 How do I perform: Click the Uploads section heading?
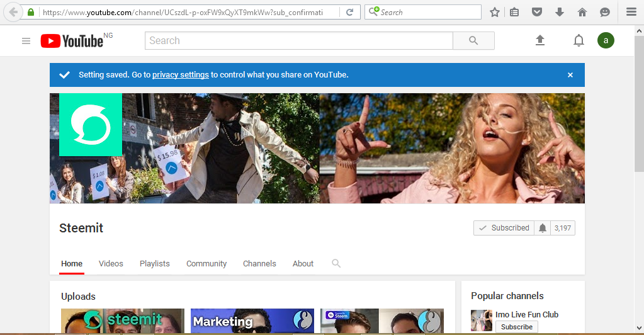79,297
